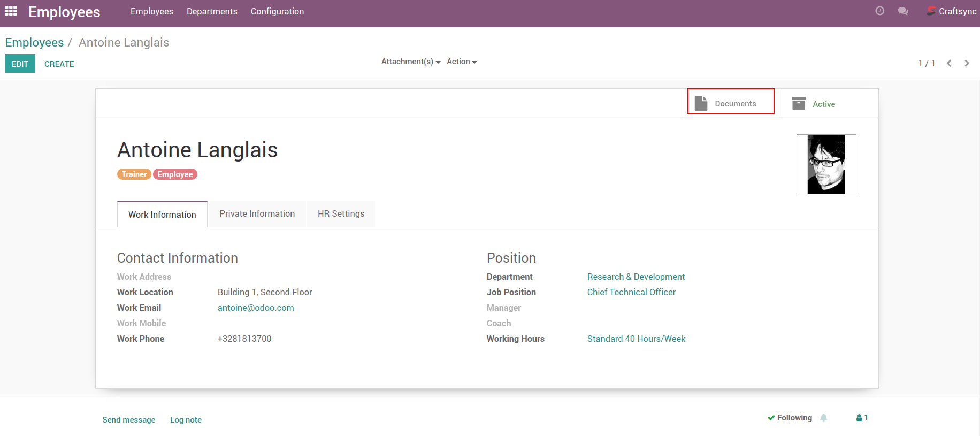Open the Departments menu

[x=212, y=11]
